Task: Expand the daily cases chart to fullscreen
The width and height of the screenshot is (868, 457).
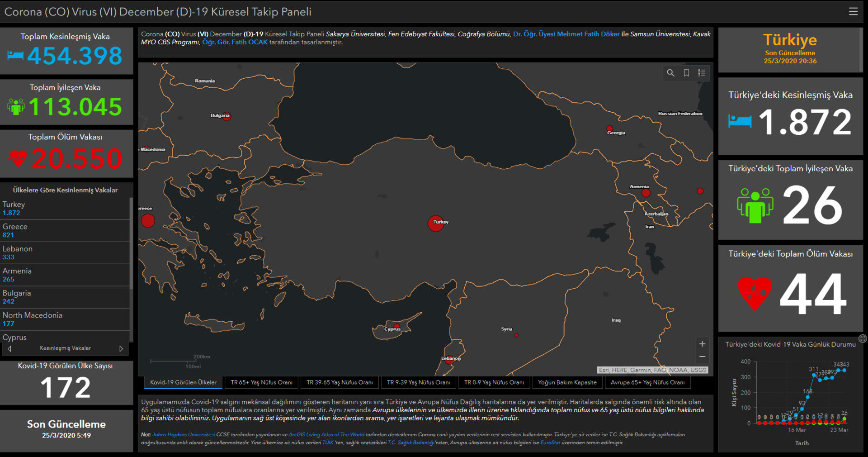Action: point(863,338)
